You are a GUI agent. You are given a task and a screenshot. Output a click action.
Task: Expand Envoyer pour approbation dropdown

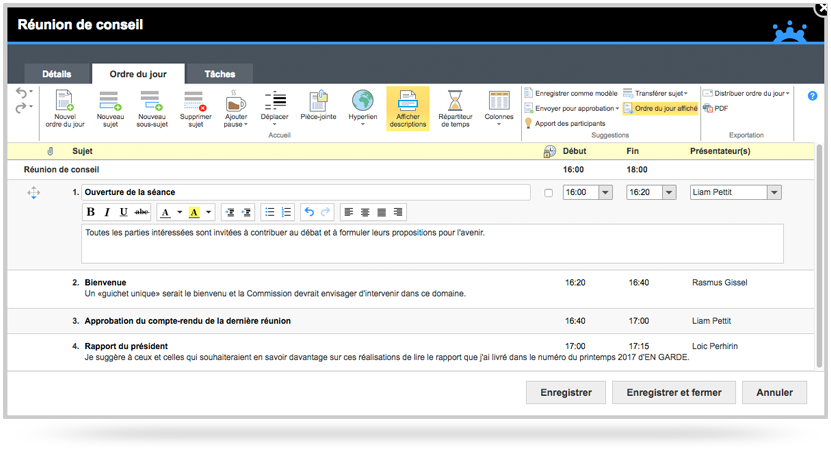point(617,109)
